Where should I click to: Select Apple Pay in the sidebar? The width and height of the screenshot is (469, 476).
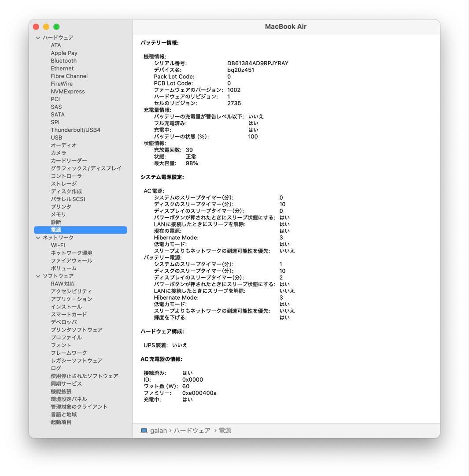pyautogui.click(x=64, y=53)
